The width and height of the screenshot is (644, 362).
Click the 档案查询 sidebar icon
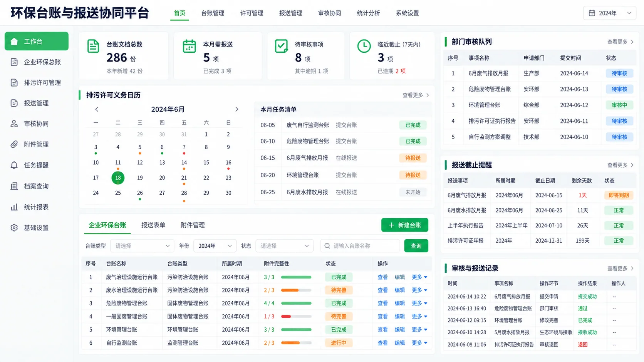[x=14, y=186]
